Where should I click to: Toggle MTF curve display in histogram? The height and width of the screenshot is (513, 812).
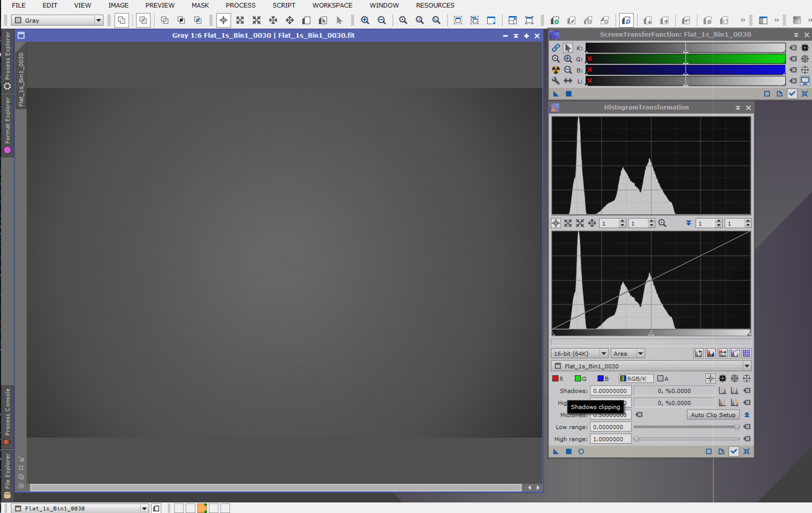735,353
